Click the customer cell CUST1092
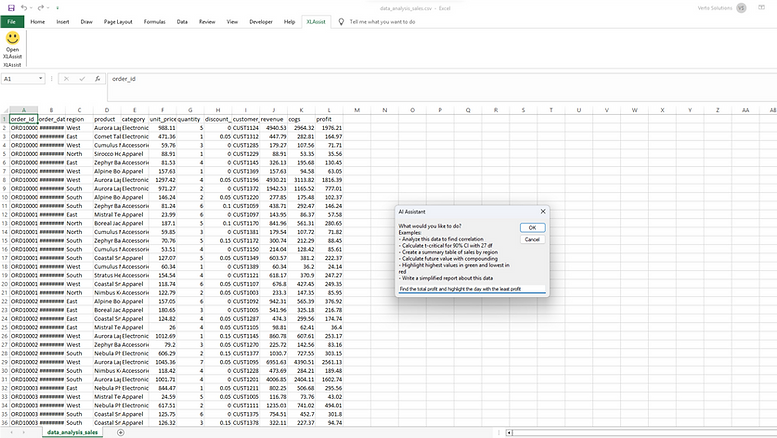Image resolution: width=777 pixels, height=438 pixels. click(246, 301)
